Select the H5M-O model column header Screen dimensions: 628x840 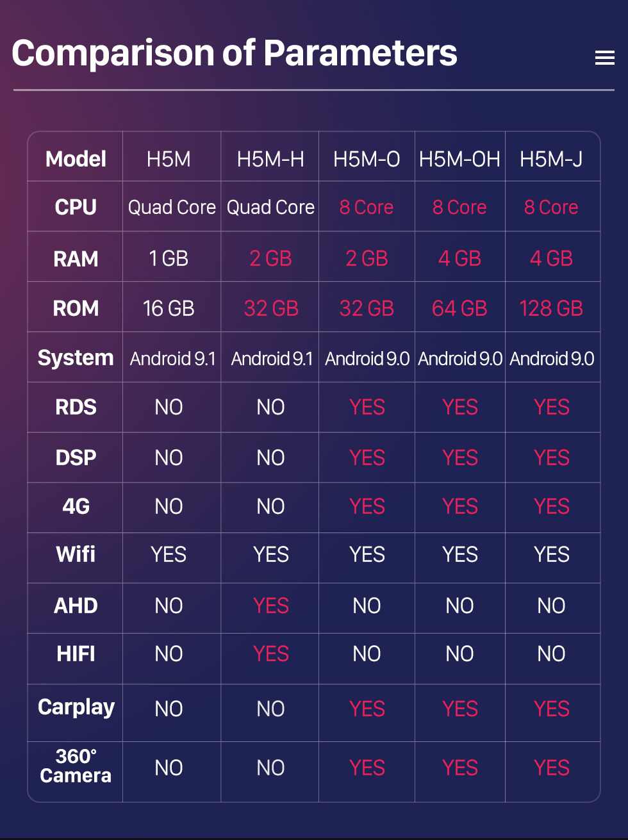click(367, 159)
